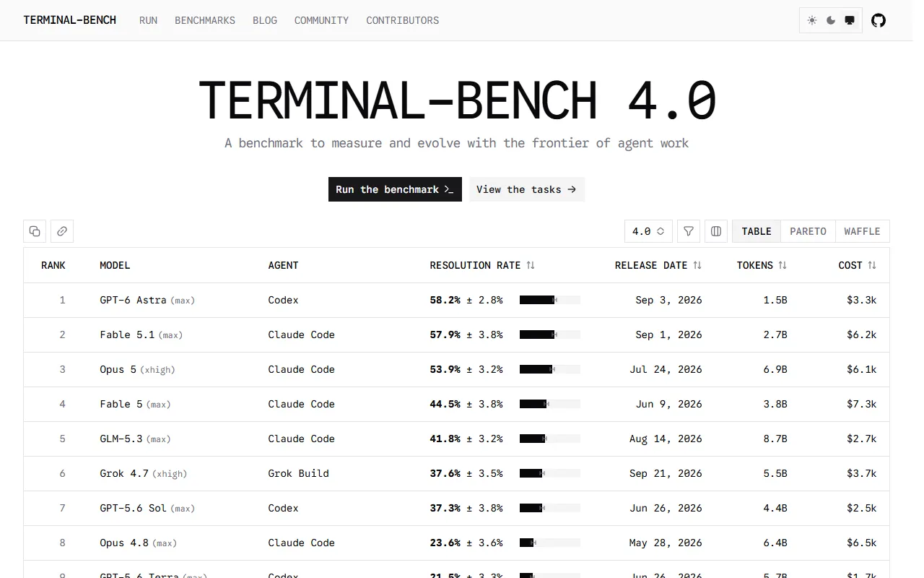This screenshot has height=578, width=924.
Task: Open the GitHub repository icon
Action: click(879, 20)
